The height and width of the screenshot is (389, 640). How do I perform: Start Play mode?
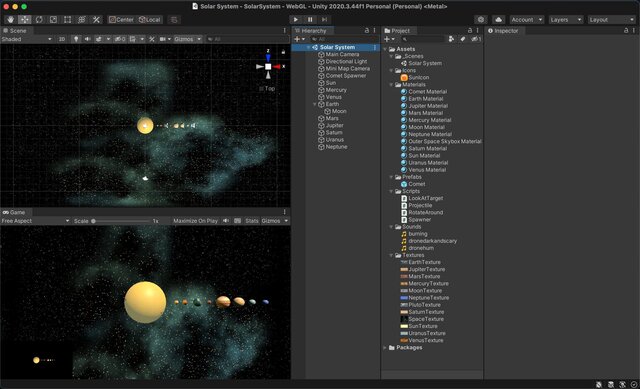296,20
